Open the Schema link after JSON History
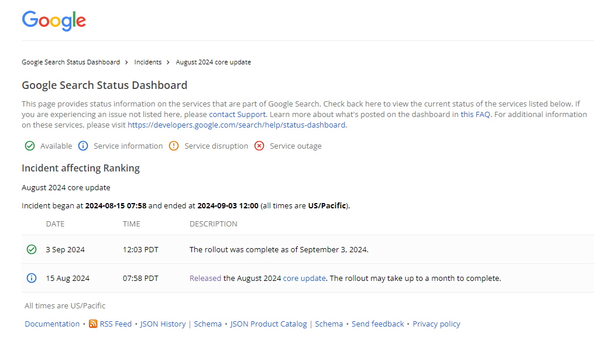This screenshot has height=364, width=601. [x=208, y=324]
